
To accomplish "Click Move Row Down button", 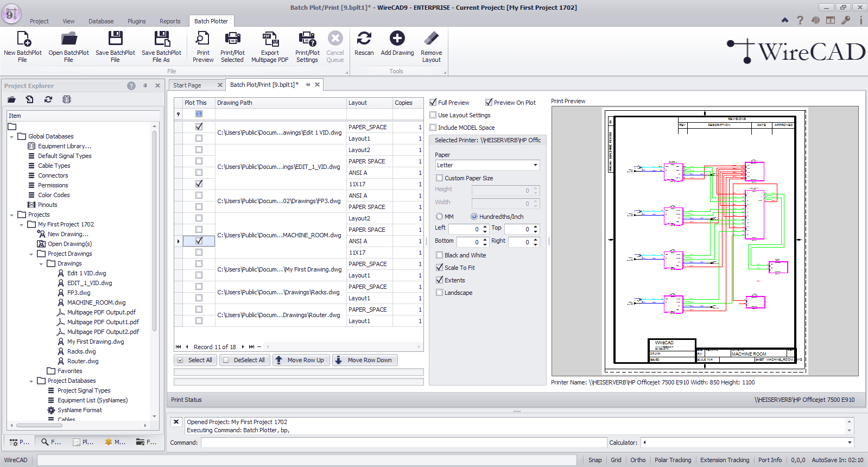I will coord(365,360).
